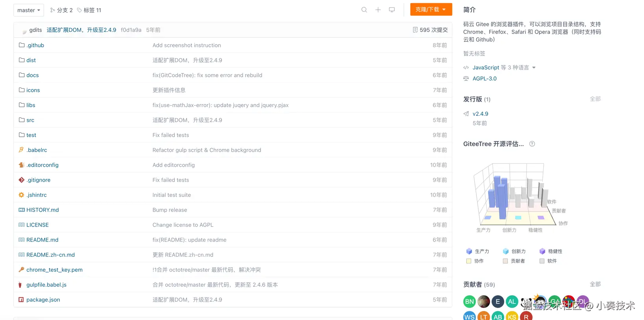View 全部 contributors beside 贡献者 (59)
This screenshot has width=644, height=320.
pyautogui.click(x=595, y=284)
